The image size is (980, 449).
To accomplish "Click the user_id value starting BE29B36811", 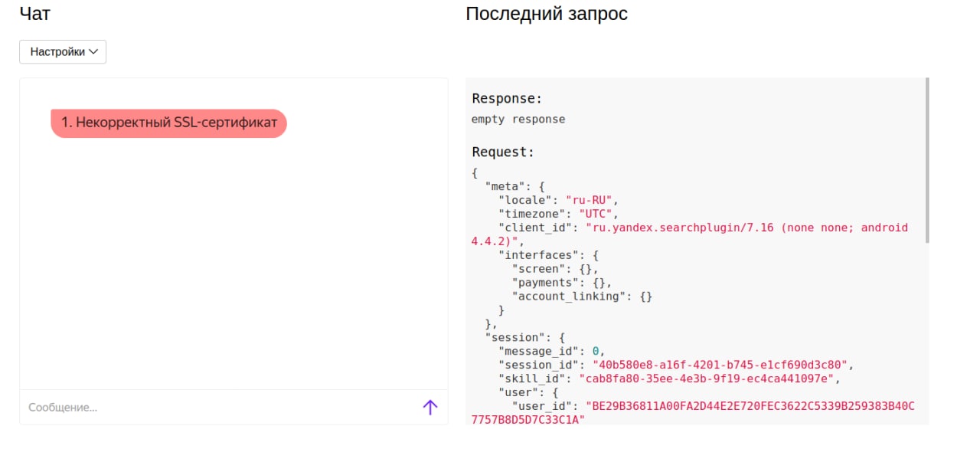I will tap(693, 412).
